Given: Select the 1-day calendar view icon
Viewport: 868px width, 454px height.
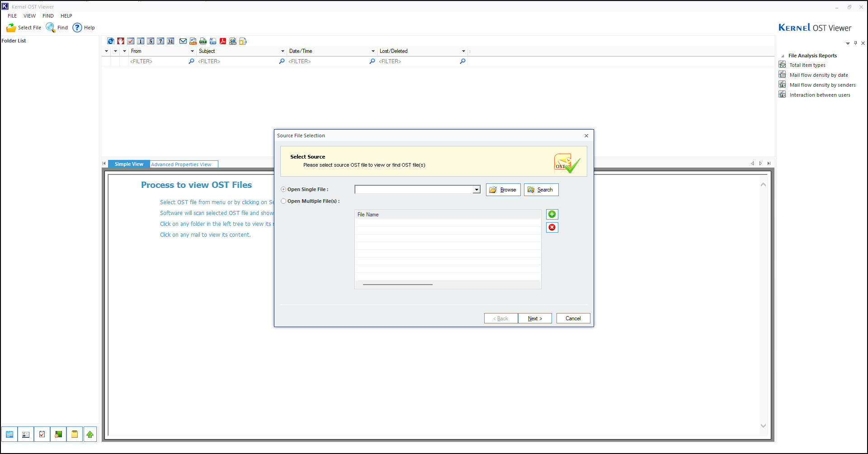Looking at the screenshot, I should [x=141, y=41].
